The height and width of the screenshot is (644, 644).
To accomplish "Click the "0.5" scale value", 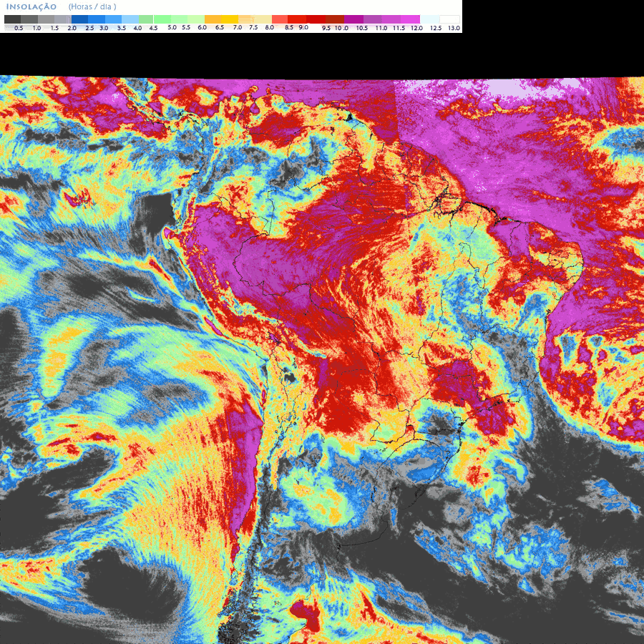I will coord(19,29).
